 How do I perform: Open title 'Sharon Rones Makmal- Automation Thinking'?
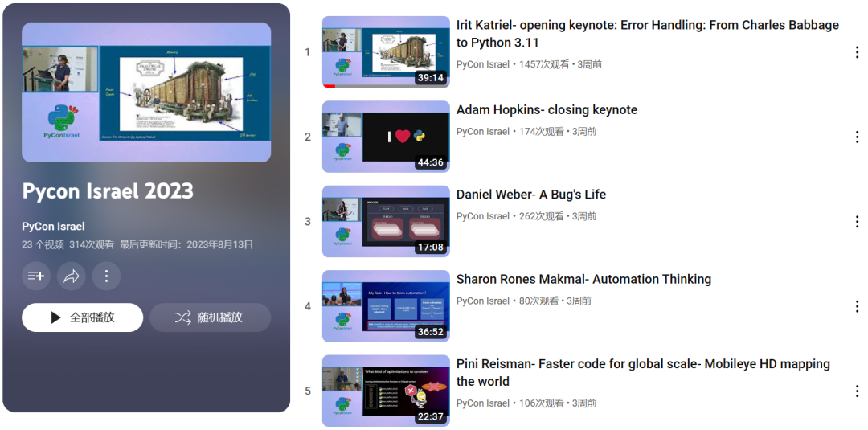click(583, 280)
